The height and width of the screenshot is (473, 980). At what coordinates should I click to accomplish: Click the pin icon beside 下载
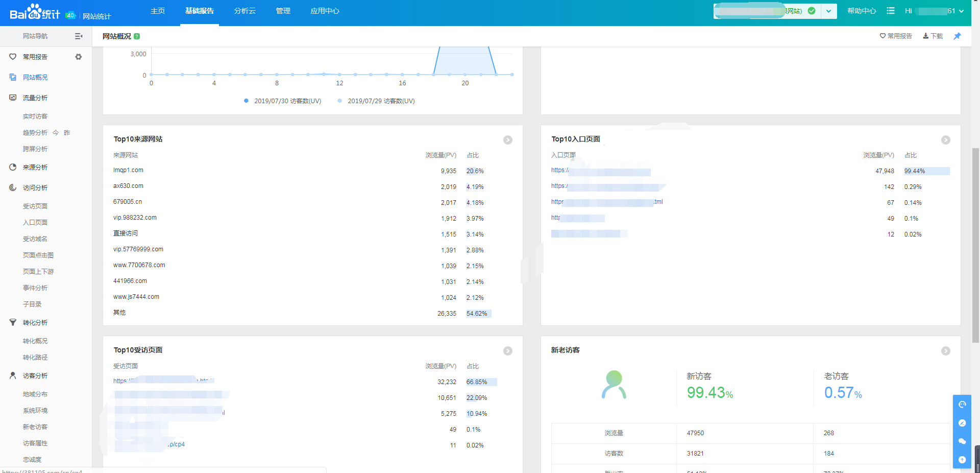tap(957, 36)
